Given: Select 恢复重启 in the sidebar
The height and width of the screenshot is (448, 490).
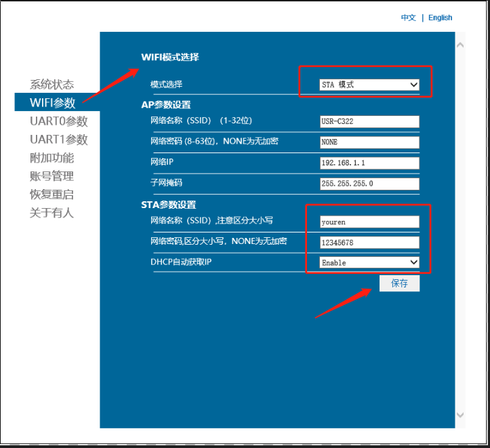Looking at the screenshot, I should point(52,195).
